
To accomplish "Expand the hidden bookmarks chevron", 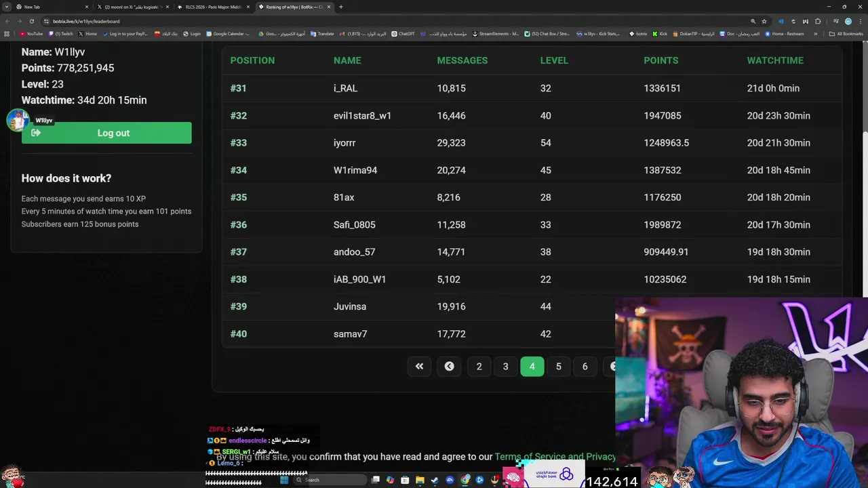I will (816, 33).
